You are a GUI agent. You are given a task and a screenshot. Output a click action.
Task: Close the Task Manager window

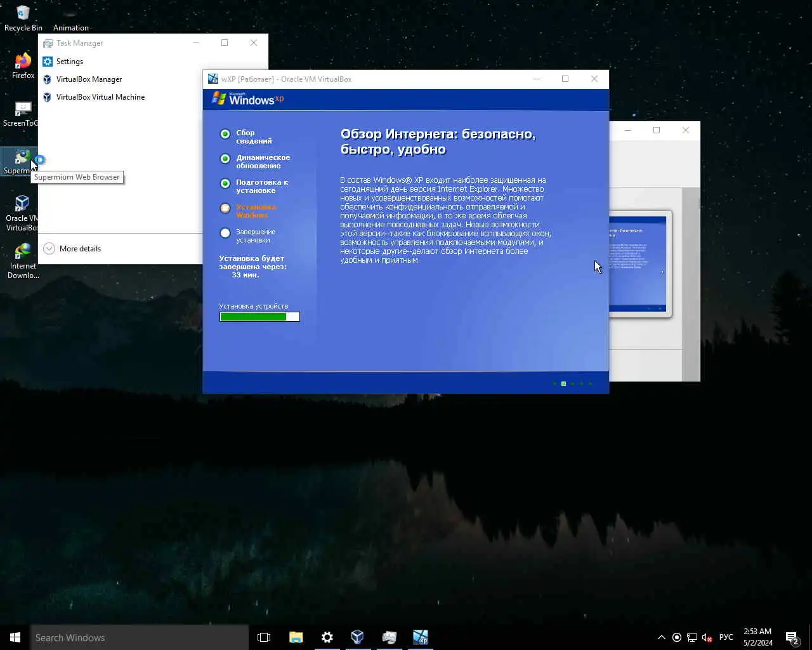pos(254,43)
